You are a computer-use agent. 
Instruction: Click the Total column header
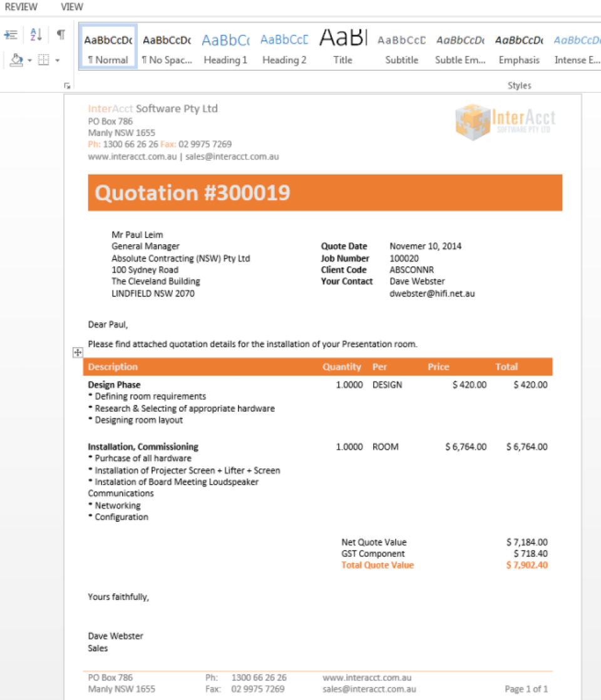pos(506,367)
